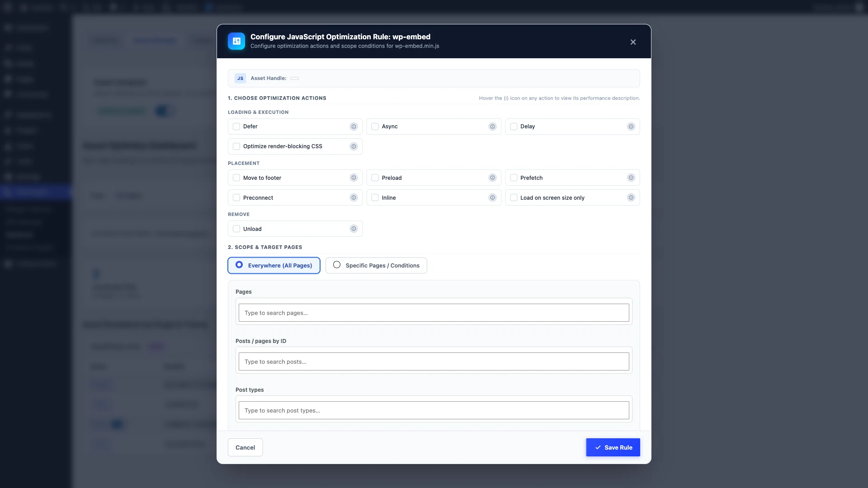The image size is (868, 488).
Task: Click info icon next to Prefetch
Action: (x=631, y=178)
